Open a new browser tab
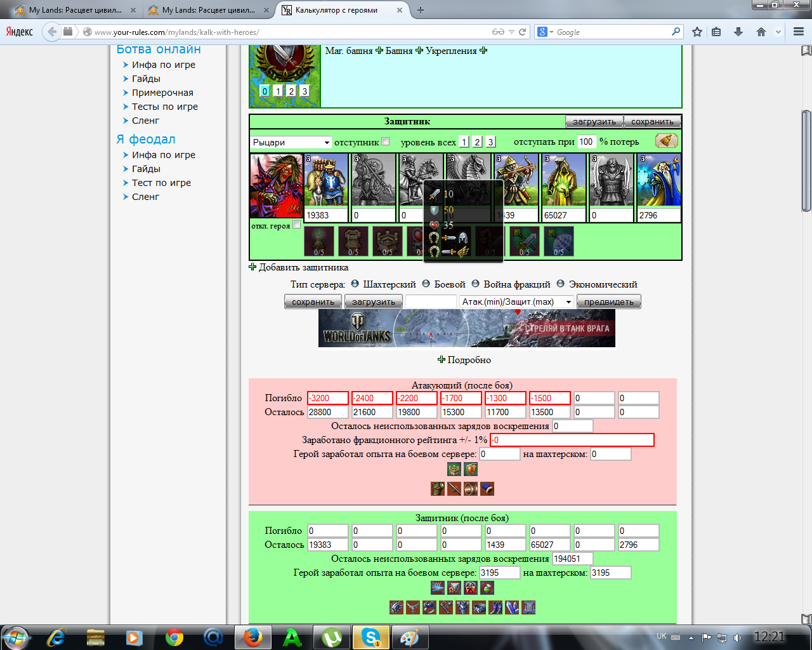The height and width of the screenshot is (650, 812). [x=421, y=10]
